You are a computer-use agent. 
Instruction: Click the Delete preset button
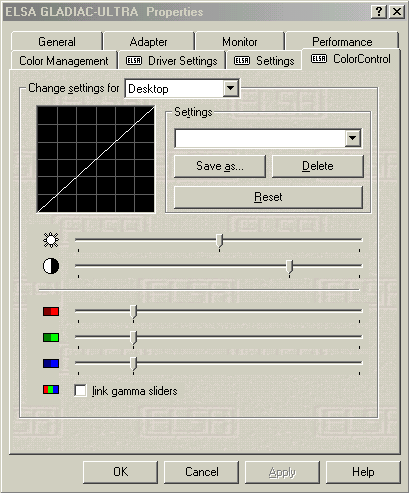(x=318, y=166)
